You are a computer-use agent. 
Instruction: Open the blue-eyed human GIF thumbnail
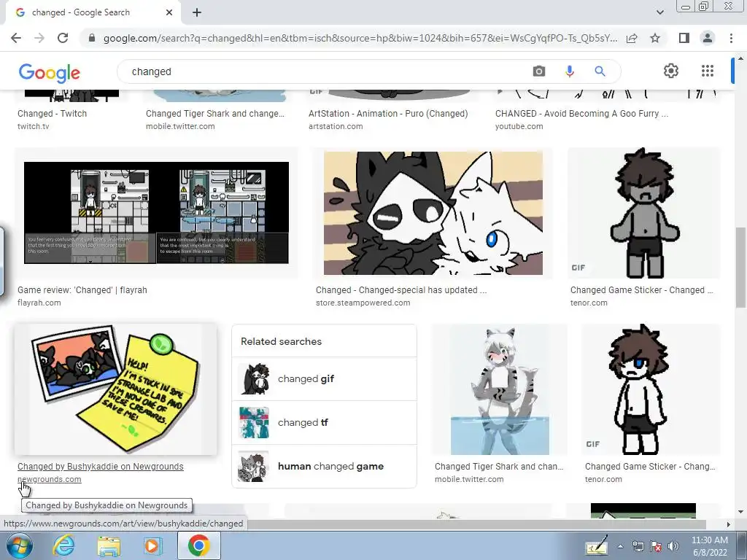(x=651, y=389)
